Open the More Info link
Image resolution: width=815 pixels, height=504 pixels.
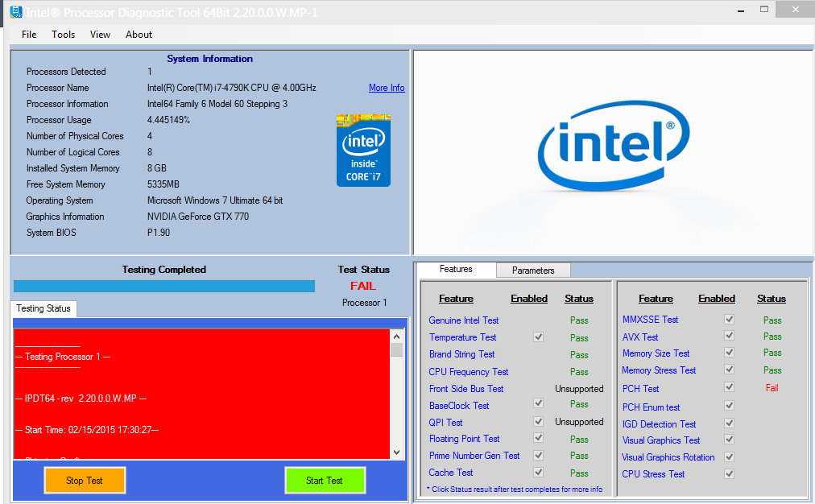pyautogui.click(x=387, y=88)
